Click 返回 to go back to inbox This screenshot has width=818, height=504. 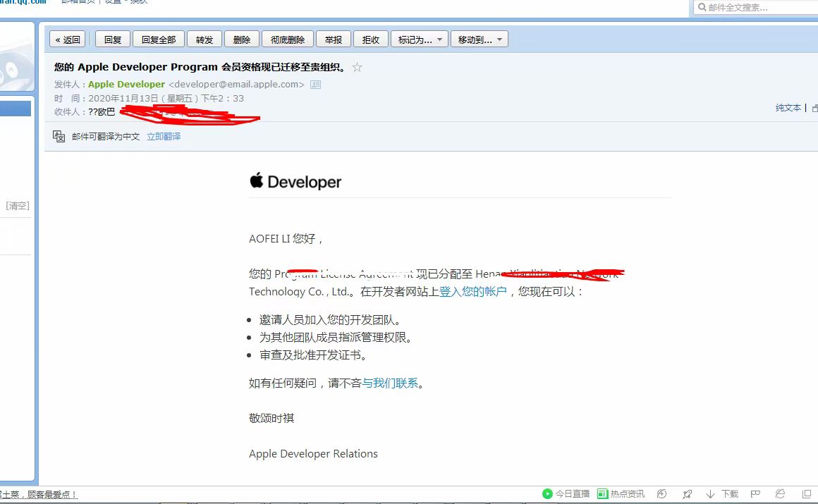pos(68,39)
